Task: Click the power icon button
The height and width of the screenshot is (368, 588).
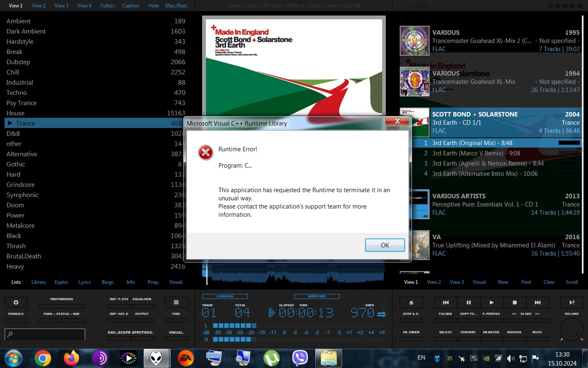Action: [16, 303]
